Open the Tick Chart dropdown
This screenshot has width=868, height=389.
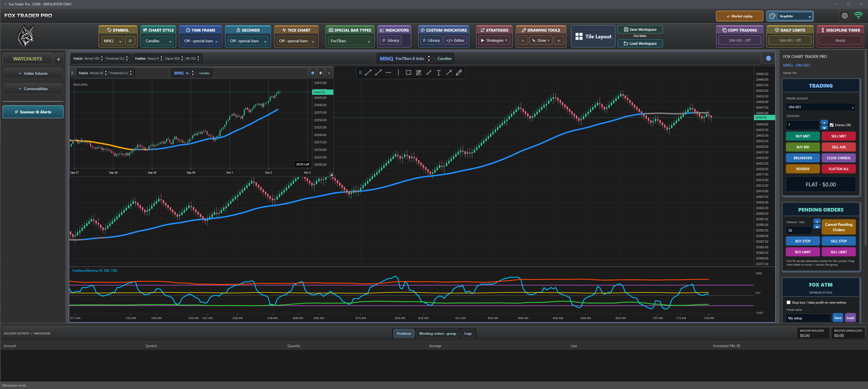(296, 41)
